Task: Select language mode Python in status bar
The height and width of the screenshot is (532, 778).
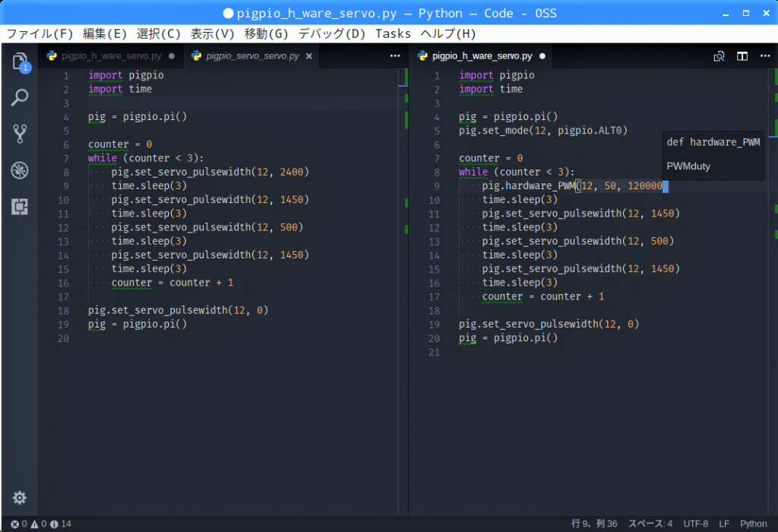Action: [753, 524]
